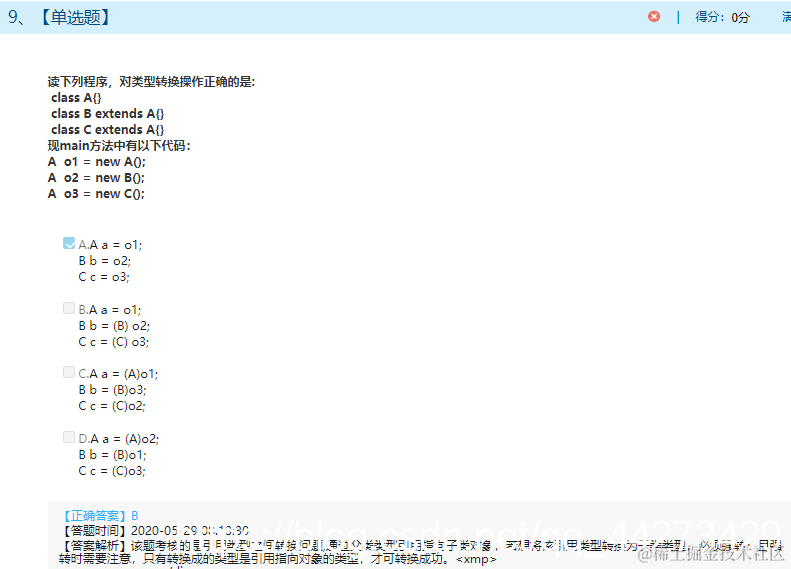Check option B checkbox
This screenshot has height=569, width=791.
69,308
